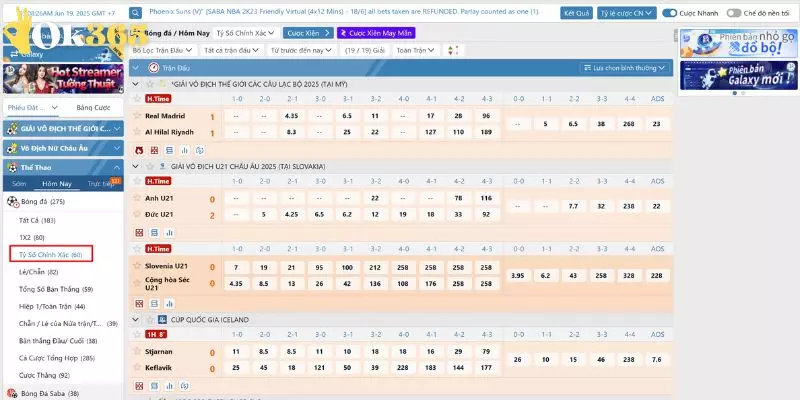Viewport: 800px width, 400px height.
Task: Star the Stjarnan team row
Action: (137, 351)
